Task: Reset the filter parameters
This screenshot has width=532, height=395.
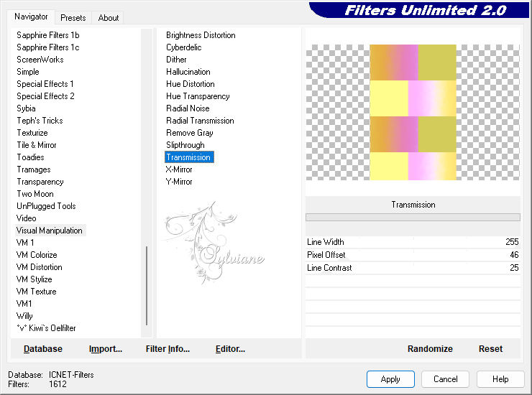Action: click(490, 349)
